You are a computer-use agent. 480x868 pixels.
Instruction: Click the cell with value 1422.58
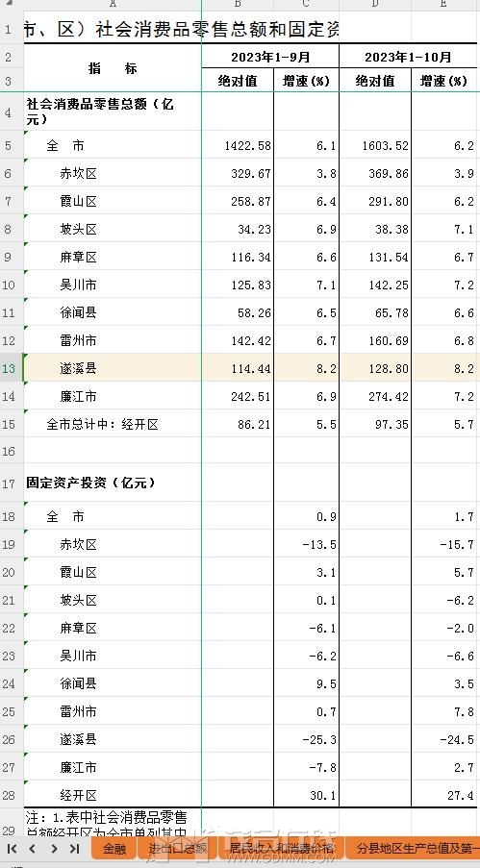[x=238, y=145]
